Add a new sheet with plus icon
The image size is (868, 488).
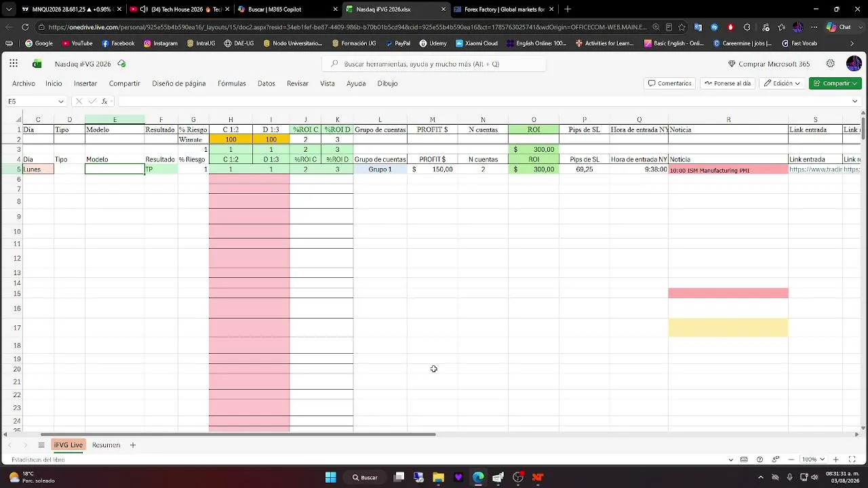point(133,445)
